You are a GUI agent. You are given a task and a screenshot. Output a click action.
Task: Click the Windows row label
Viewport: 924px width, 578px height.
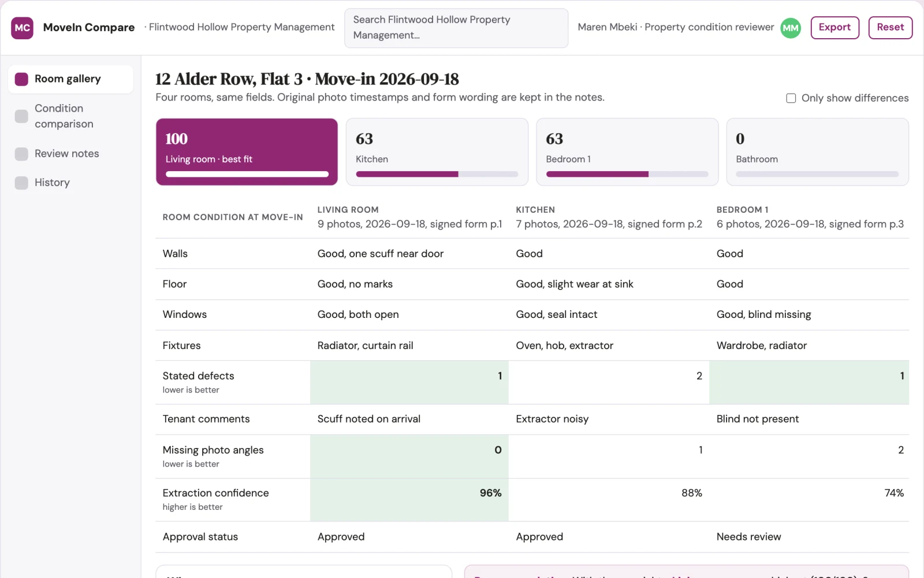[x=185, y=314]
